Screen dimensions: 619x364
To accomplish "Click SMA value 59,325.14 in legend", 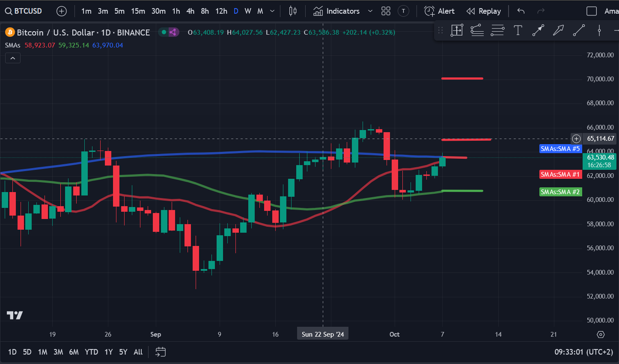I will pos(74,45).
